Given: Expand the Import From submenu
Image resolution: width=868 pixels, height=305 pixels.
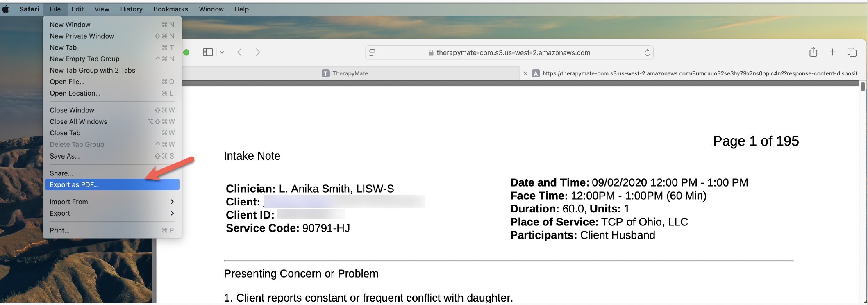Looking at the screenshot, I should [x=112, y=202].
